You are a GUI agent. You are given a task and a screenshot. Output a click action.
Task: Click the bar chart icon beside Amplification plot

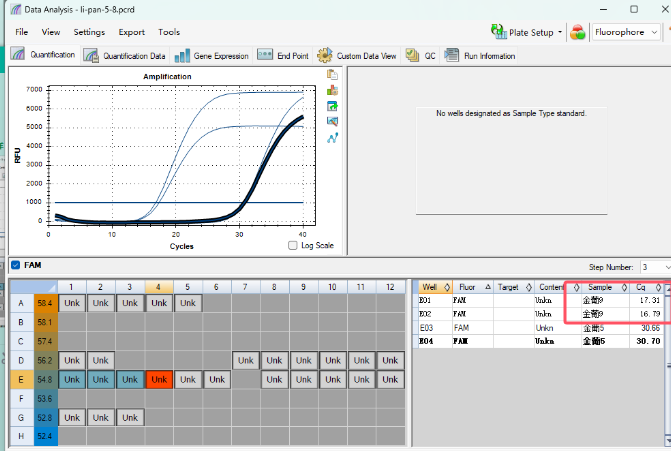pyautogui.click(x=332, y=90)
